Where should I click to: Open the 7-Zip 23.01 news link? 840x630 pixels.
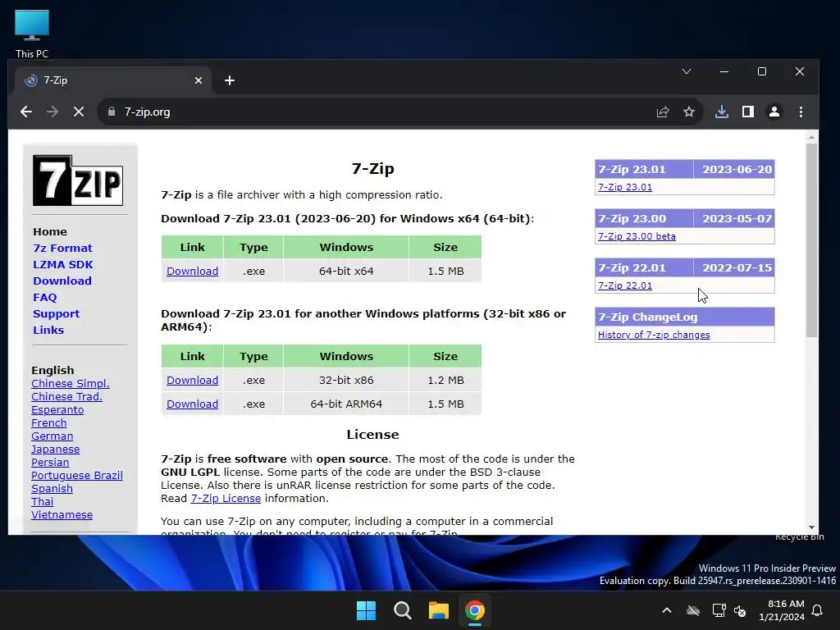coord(624,187)
